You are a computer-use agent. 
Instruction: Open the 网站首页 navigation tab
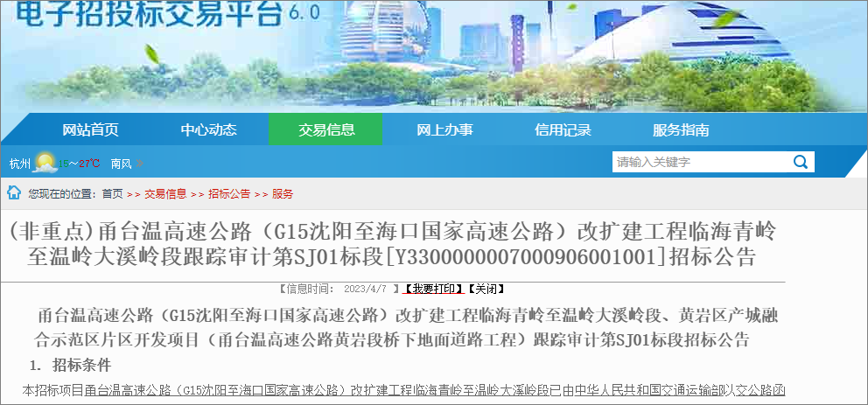[x=90, y=129]
